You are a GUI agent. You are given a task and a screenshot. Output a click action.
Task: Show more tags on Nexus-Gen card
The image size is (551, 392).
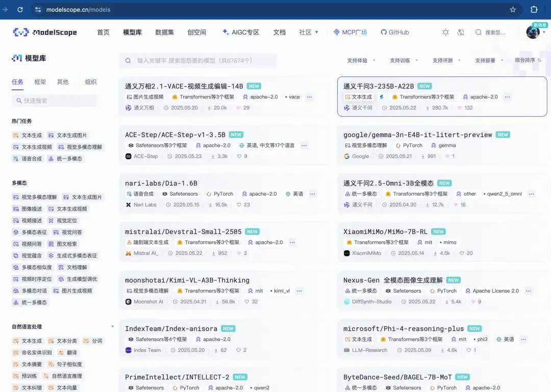pos(528,291)
